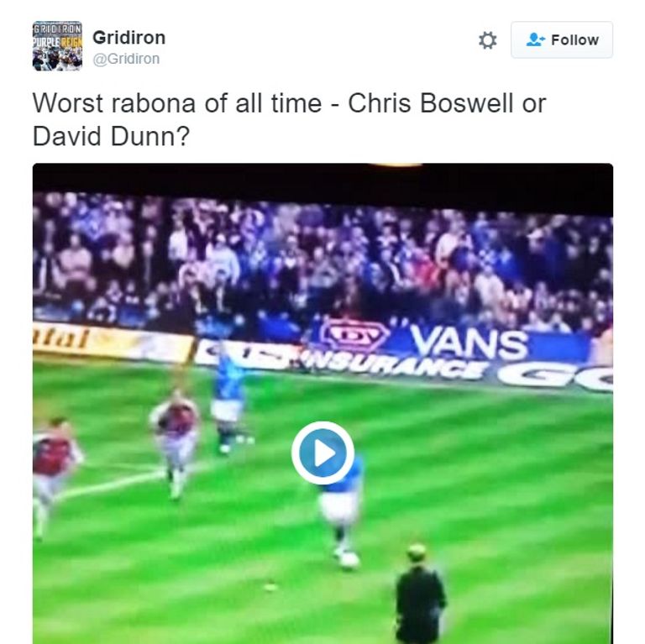Viewport: 645px width, 644px height.
Task: Click the words Chris Boswell in tweet
Action: coord(431,102)
